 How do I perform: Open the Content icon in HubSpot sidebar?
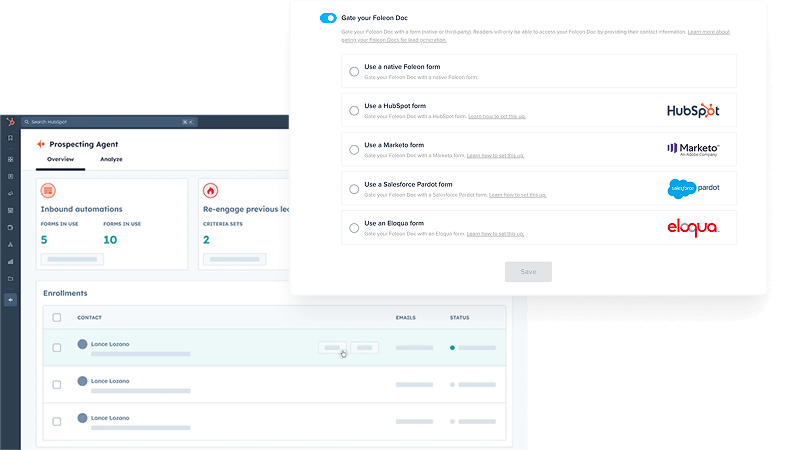pos(11,211)
